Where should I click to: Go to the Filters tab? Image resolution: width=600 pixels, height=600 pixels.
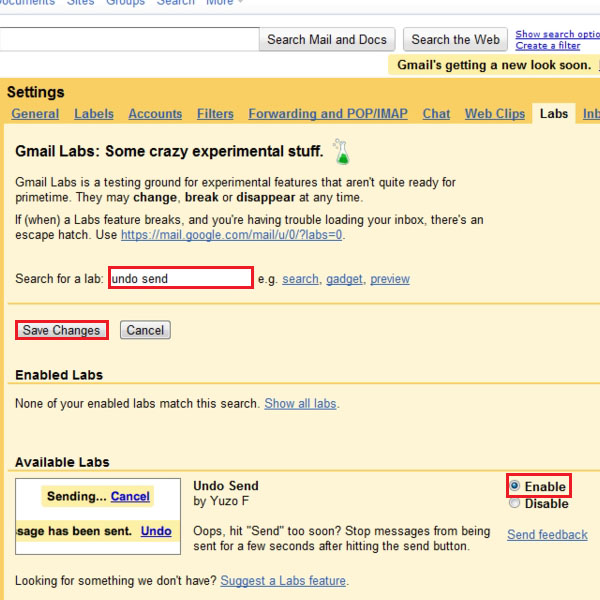[215, 114]
